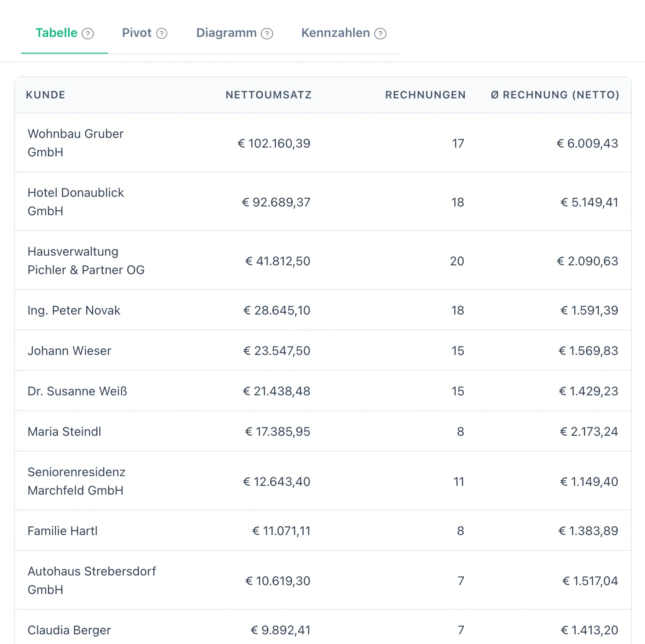Select the Diagramm tab
645x644 pixels.
tap(235, 33)
